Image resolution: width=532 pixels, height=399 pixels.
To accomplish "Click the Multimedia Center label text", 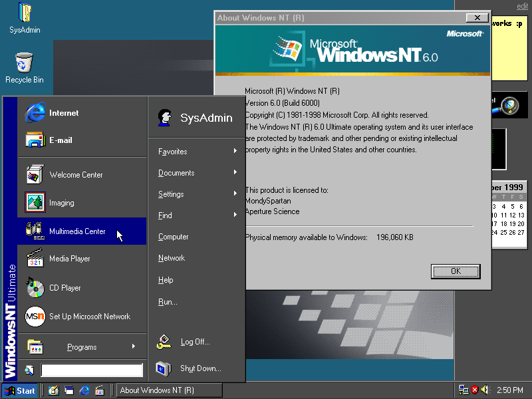I will 77,231.
